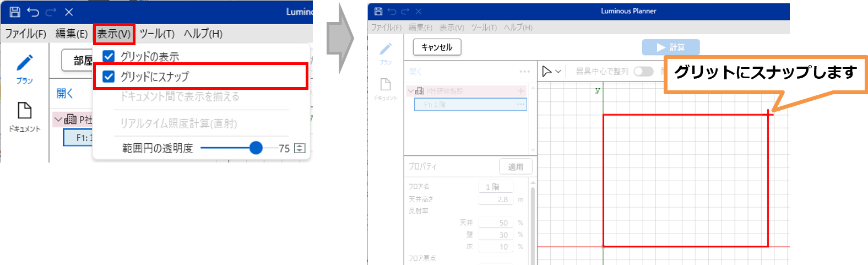Click the save icon in left window title bar
The image size is (868, 265).
15,12
